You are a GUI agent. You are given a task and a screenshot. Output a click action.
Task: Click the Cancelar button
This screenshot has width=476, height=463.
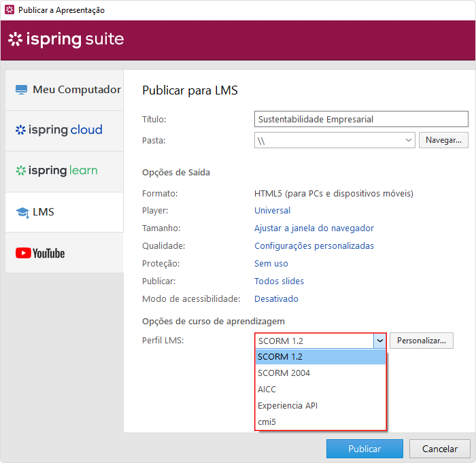[439, 449]
